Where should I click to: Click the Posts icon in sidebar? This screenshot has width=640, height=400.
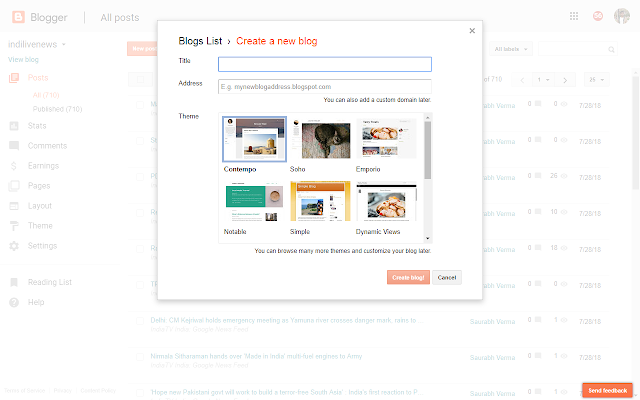click(14, 78)
